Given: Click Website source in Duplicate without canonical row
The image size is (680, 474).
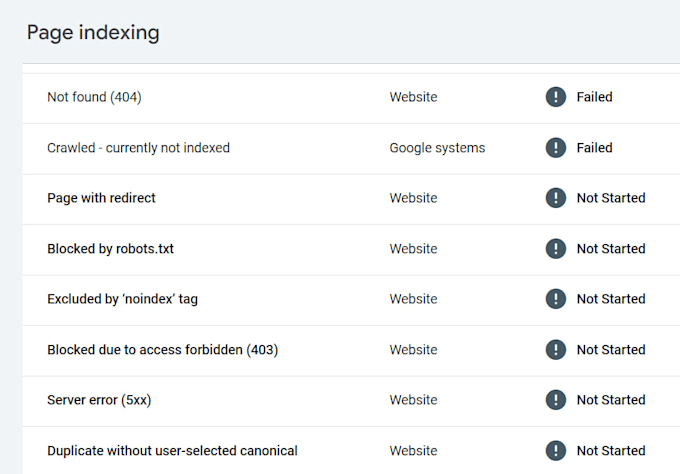Looking at the screenshot, I should pyautogui.click(x=413, y=451).
